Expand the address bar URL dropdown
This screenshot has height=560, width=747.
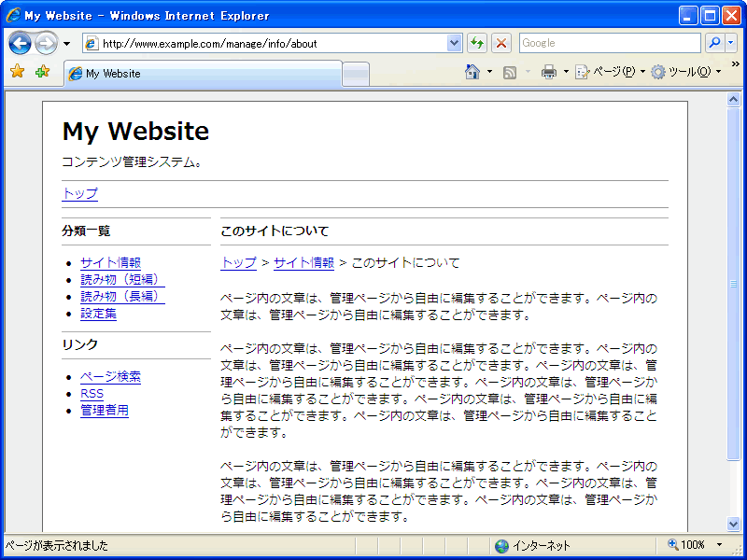point(455,43)
